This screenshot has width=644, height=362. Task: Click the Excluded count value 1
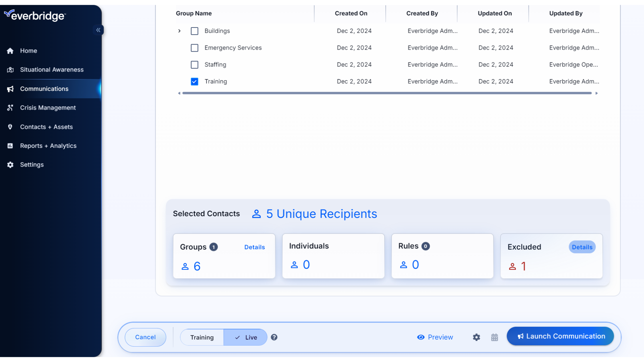(x=524, y=266)
